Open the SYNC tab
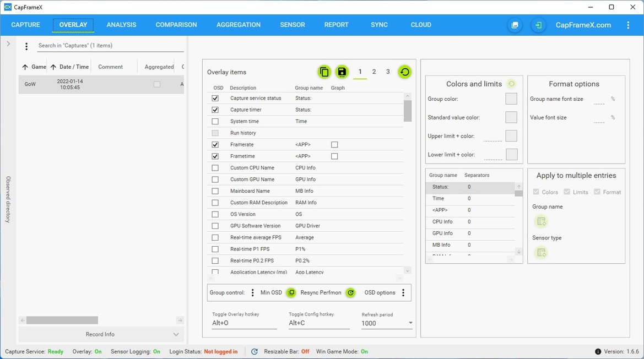644x359 pixels. 379,25
